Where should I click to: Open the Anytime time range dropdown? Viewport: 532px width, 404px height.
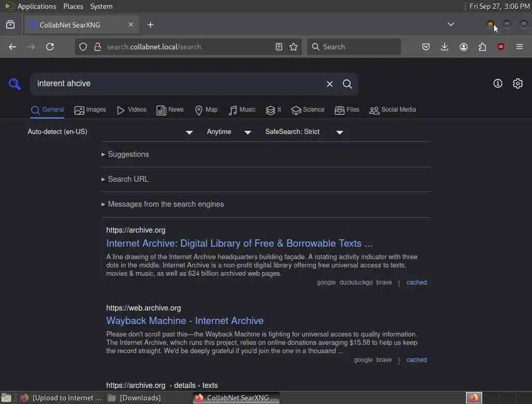click(229, 132)
